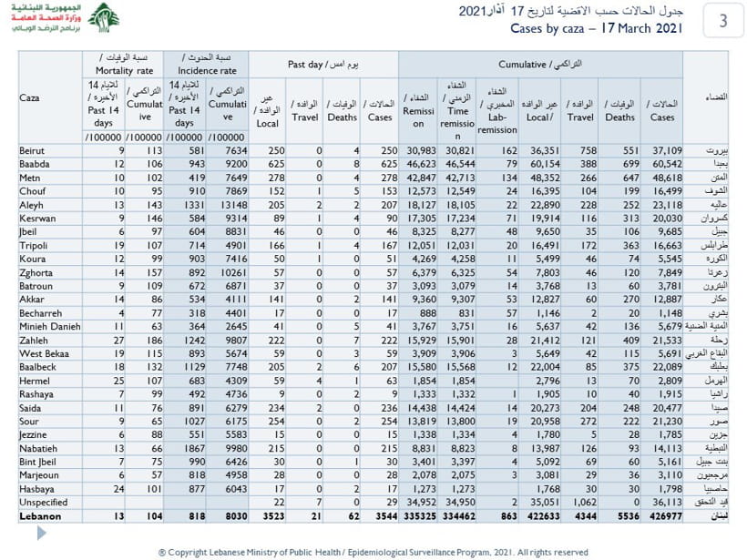The height and width of the screenshot is (560, 747).
Task: Select the 'Koura' row label
Action: (x=33, y=259)
